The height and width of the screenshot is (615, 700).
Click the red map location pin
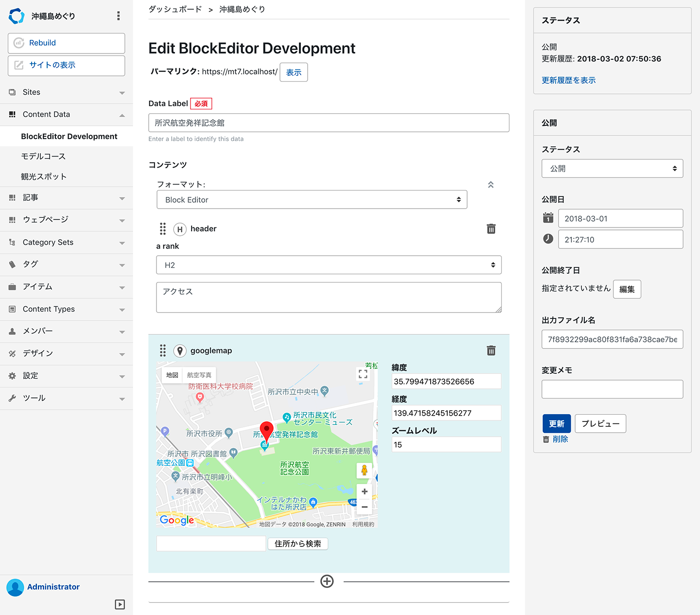click(266, 431)
